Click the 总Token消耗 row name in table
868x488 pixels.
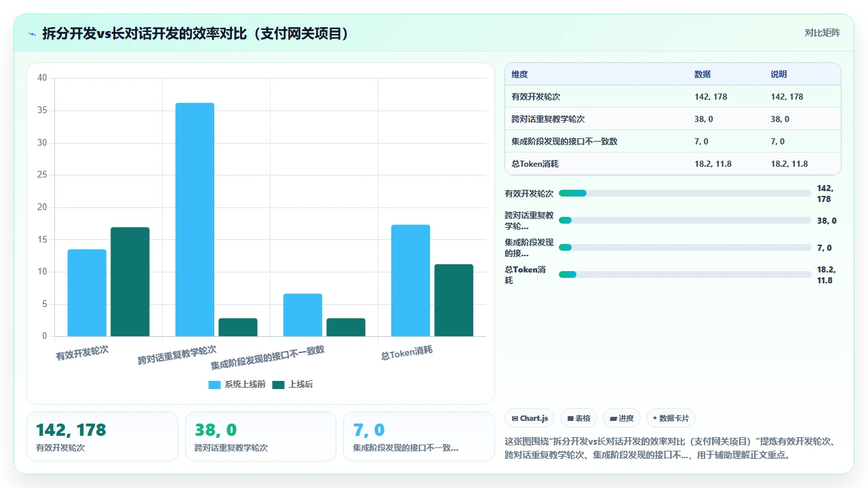coord(535,164)
